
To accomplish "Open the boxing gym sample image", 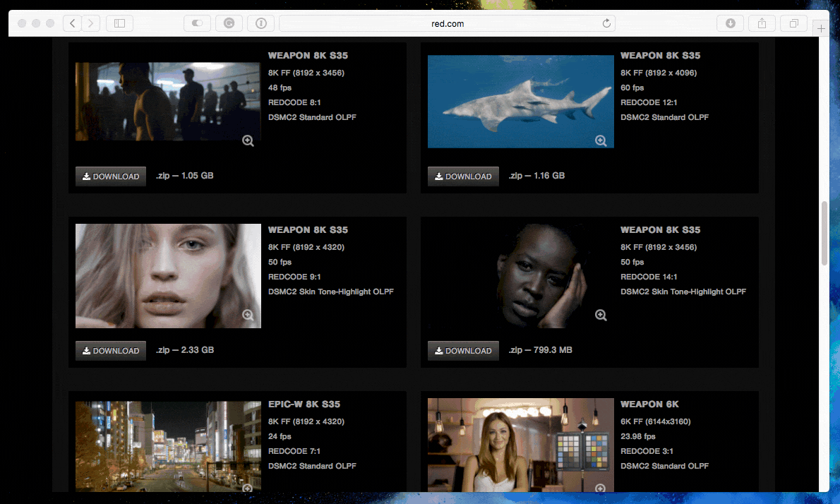I will (168, 102).
